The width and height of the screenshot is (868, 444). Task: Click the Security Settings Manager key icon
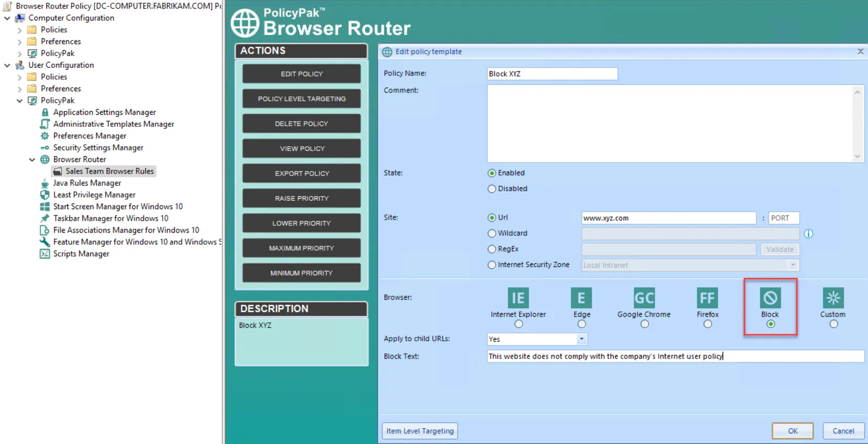45,148
